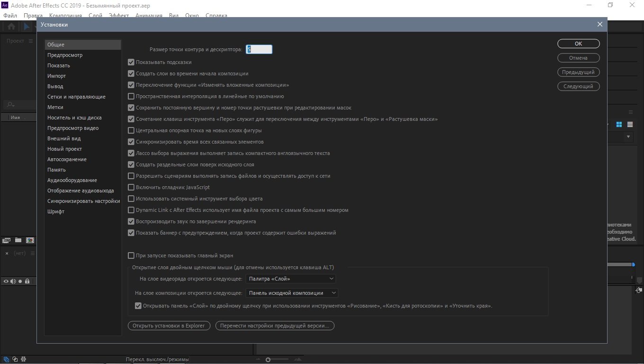This screenshot has width=644, height=364.
Task: Switch libraries panel to grid view
Action: (619, 125)
